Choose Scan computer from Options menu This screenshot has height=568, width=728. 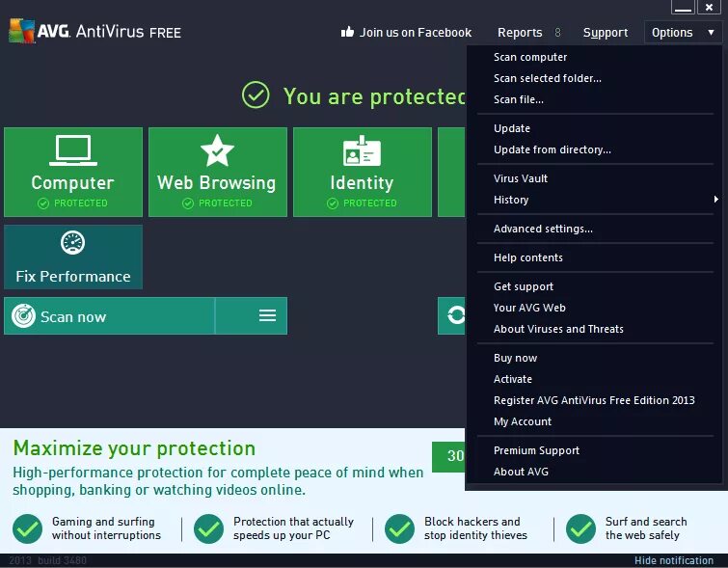(530, 57)
